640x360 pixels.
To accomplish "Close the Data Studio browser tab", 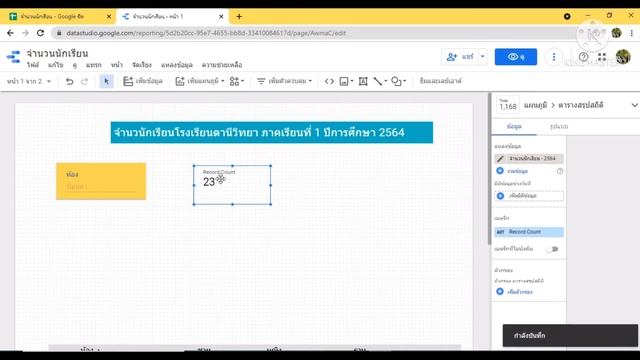I will click(221, 16).
